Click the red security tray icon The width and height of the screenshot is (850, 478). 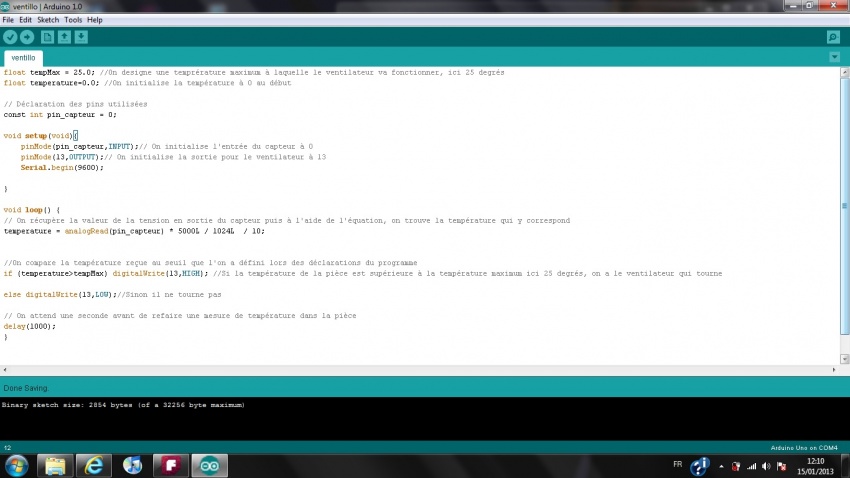point(736,466)
